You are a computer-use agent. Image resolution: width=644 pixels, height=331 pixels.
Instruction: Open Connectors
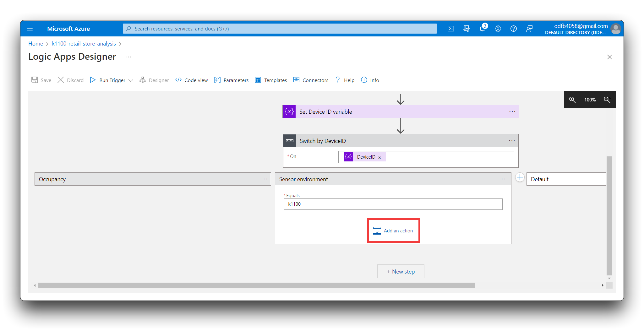coord(311,80)
